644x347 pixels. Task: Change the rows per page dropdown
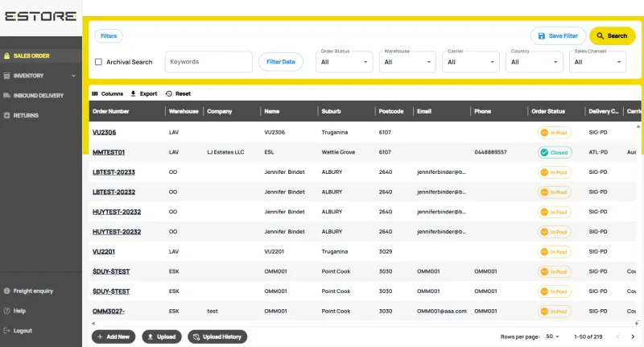click(552, 337)
